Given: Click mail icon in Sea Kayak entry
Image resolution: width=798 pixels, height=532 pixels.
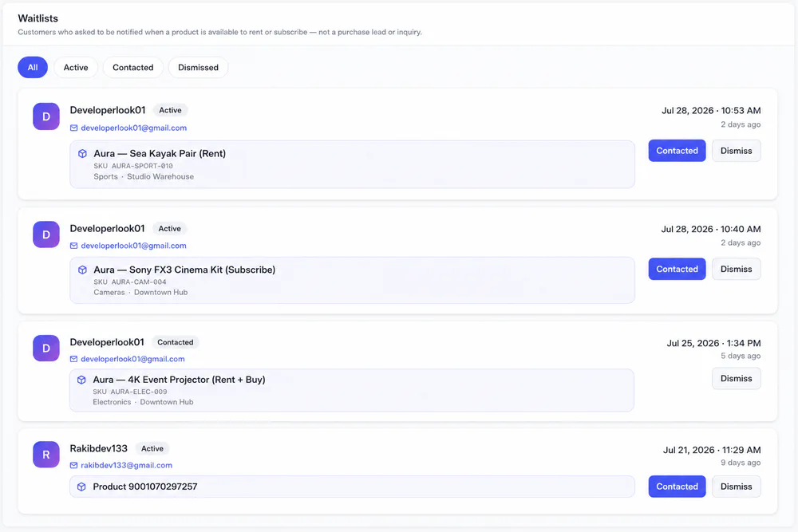Looking at the screenshot, I should pyautogui.click(x=73, y=128).
